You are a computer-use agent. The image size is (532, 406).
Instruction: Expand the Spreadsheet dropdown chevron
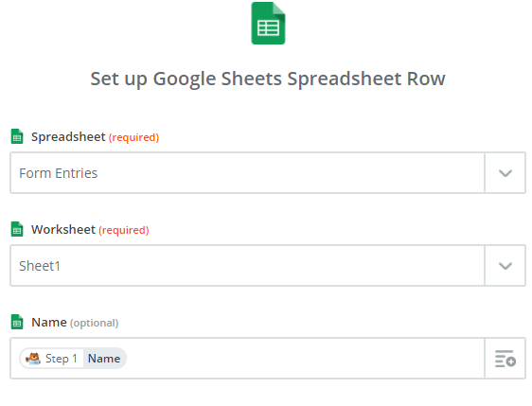[505, 173]
